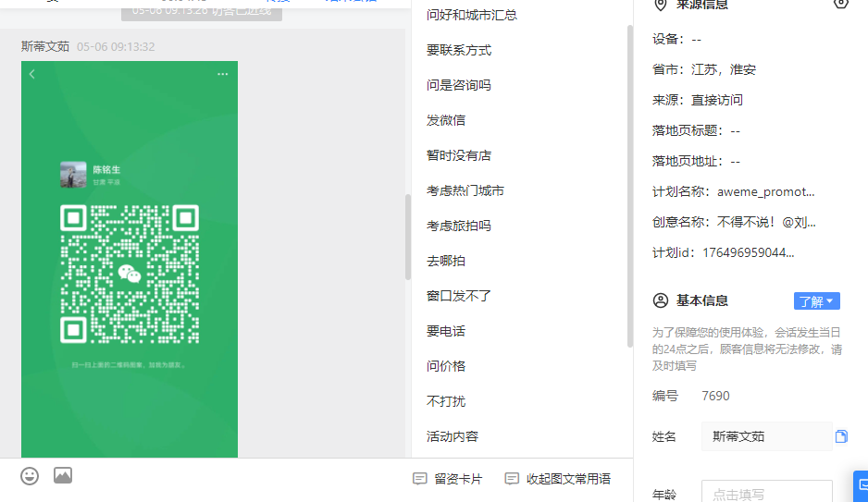Select quick phrase 考虑热门城市

click(x=465, y=190)
